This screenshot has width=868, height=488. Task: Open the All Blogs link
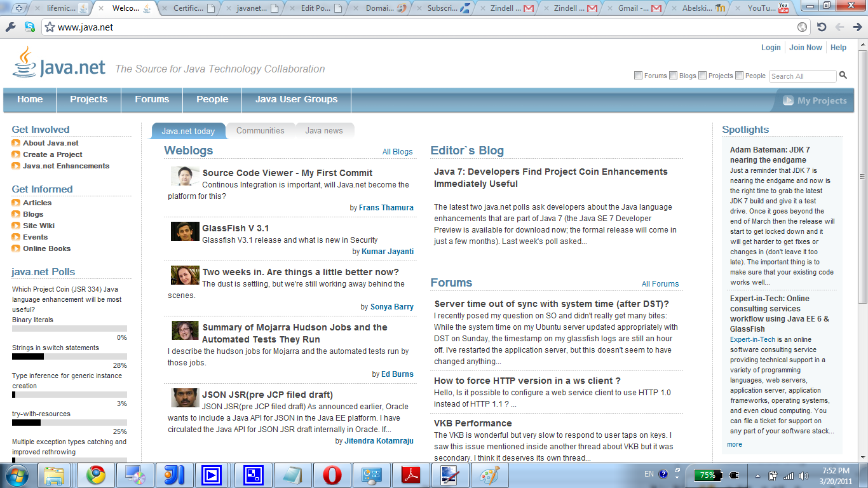(397, 152)
